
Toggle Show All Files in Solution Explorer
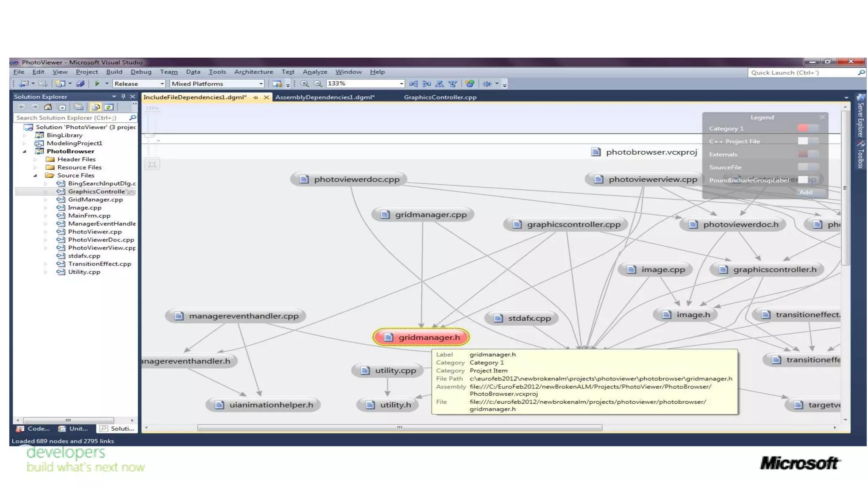tap(96, 107)
